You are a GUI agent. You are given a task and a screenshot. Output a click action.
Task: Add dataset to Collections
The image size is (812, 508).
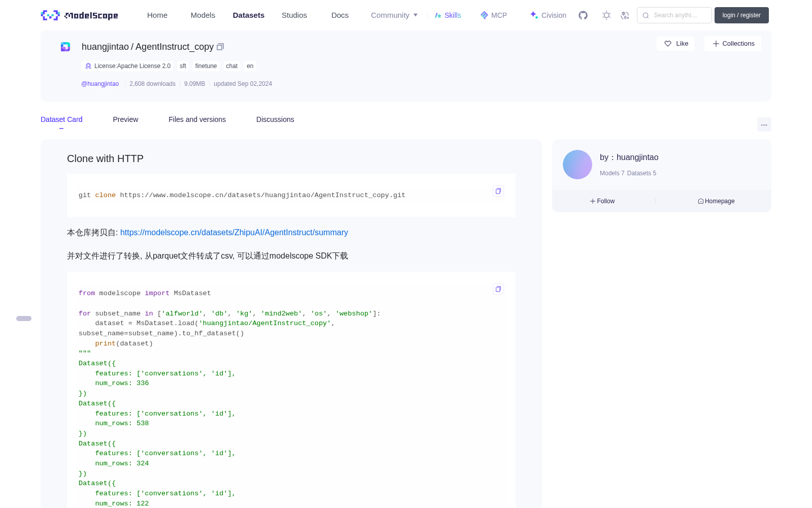pos(733,44)
